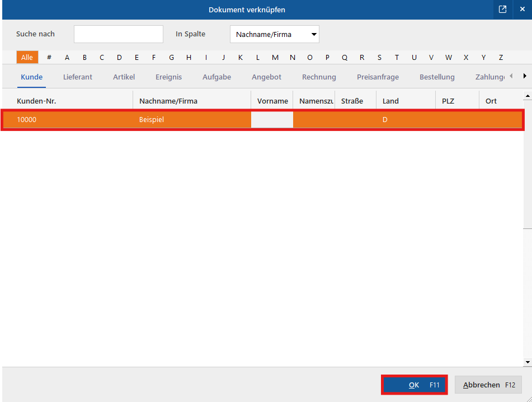Pop out the dialog with the external window icon
532x402 pixels.
(x=502, y=10)
